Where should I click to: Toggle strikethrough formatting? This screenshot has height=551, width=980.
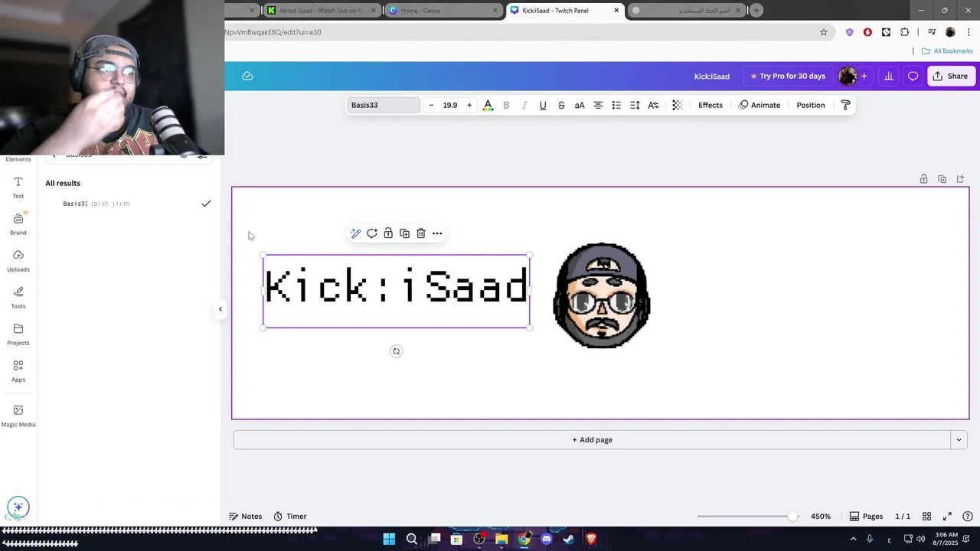(561, 105)
